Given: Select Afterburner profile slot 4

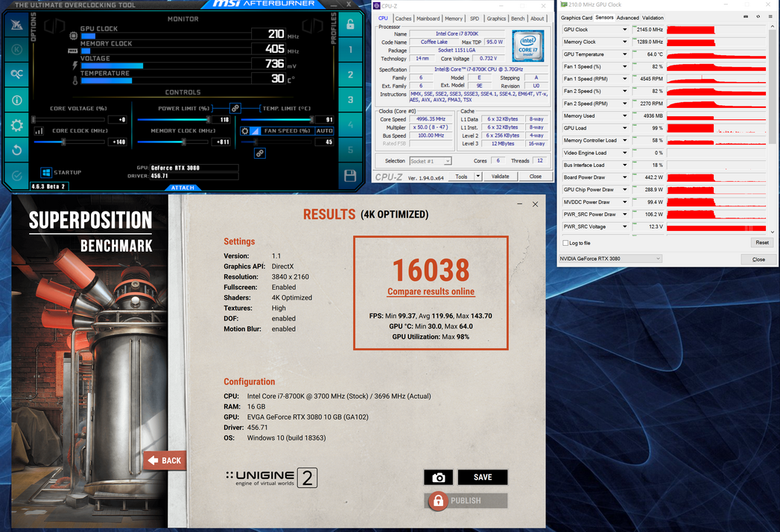Looking at the screenshot, I should point(350,125).
